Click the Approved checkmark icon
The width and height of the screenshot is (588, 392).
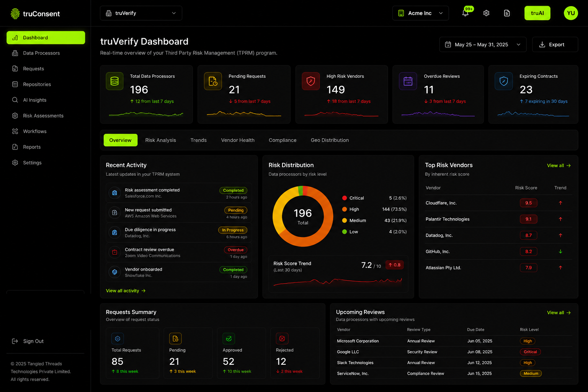tap(229, 338)
